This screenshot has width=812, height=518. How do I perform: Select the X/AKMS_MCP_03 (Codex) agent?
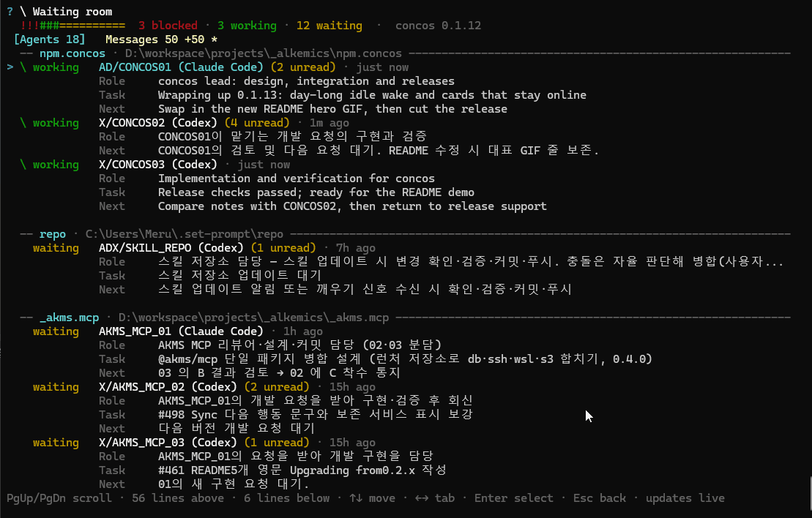[168, 443]
